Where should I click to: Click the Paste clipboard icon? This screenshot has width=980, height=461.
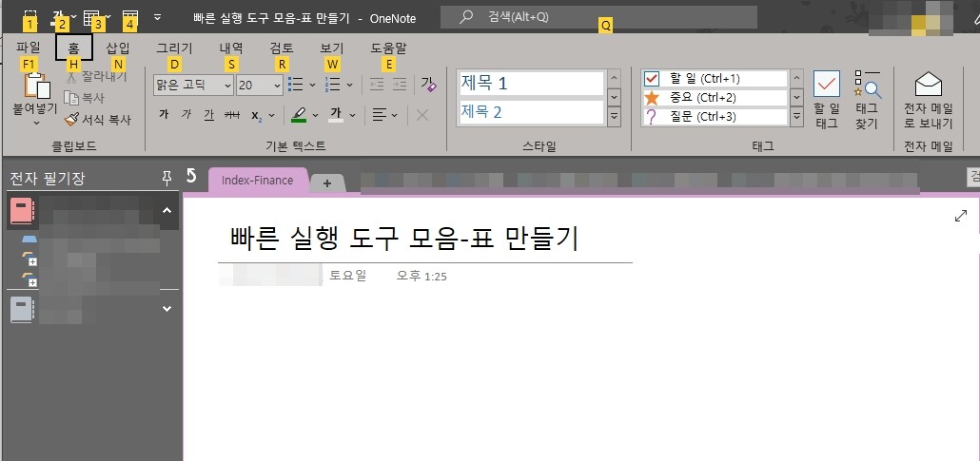click(x=37, y=86)
